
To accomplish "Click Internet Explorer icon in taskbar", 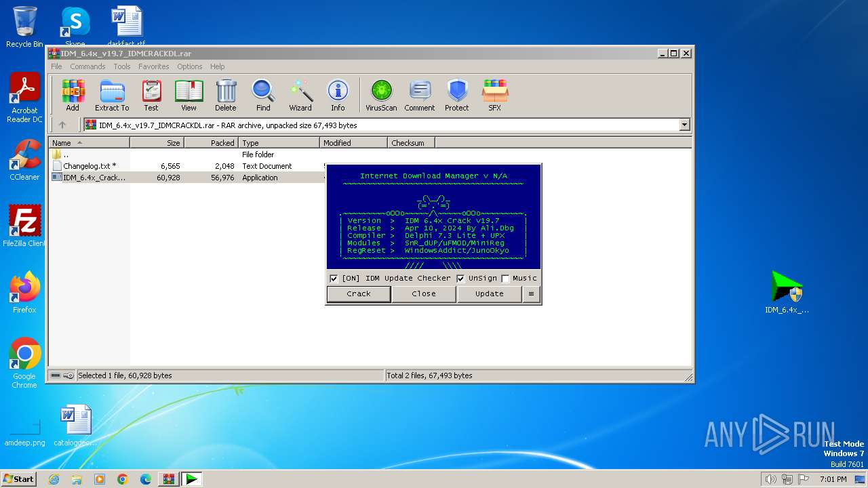I will pos(54,479).
